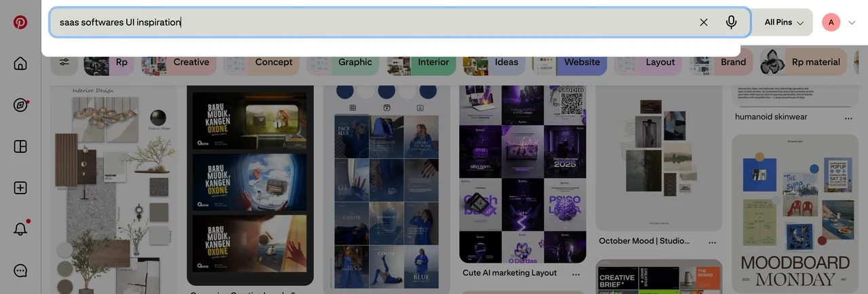
Task: Open the notifications bell icon
Action: coord(20,229)
